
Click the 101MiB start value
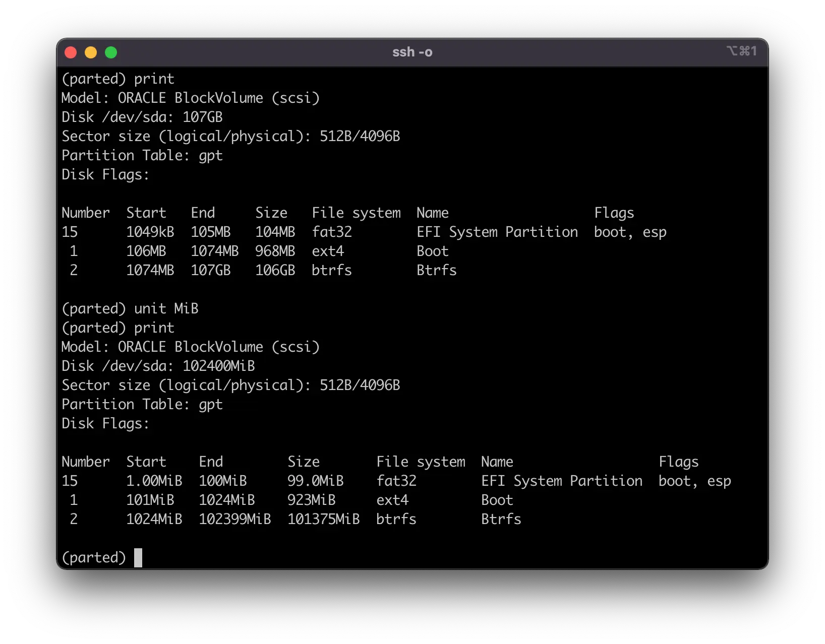point(150,500)
